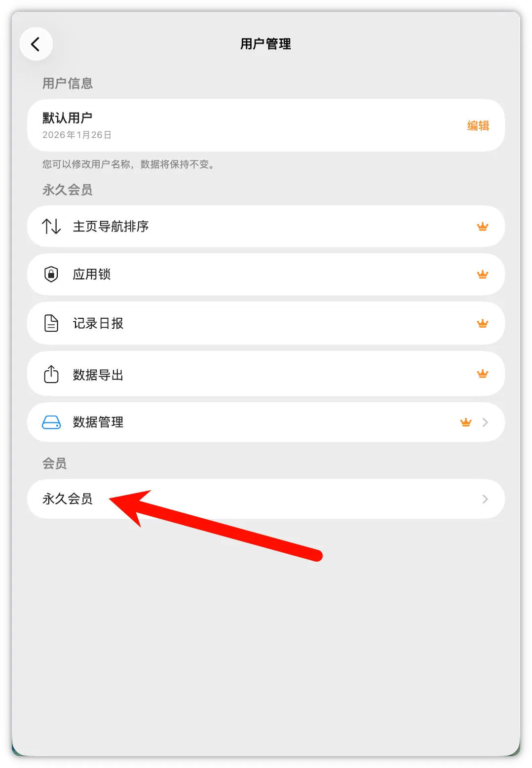Go back using the top-left arrow button
The height and width of the screenshot is (768, 532).
point(36,44)
